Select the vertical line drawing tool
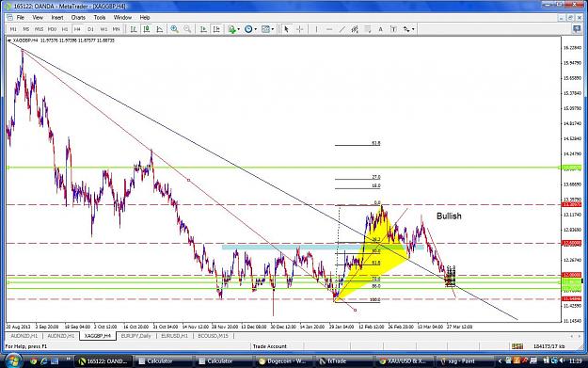Screen dimensions: 588x368 316,29
